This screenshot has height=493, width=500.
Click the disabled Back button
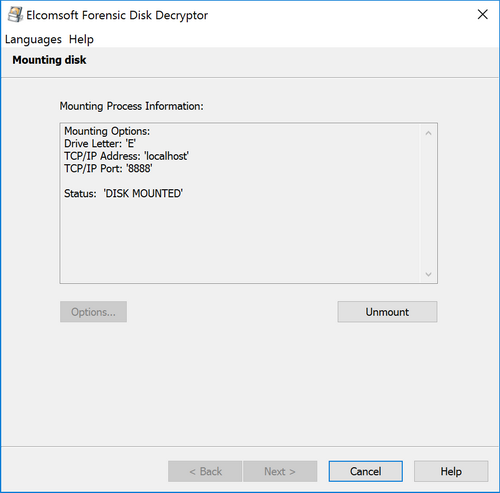tap(205, 471)
